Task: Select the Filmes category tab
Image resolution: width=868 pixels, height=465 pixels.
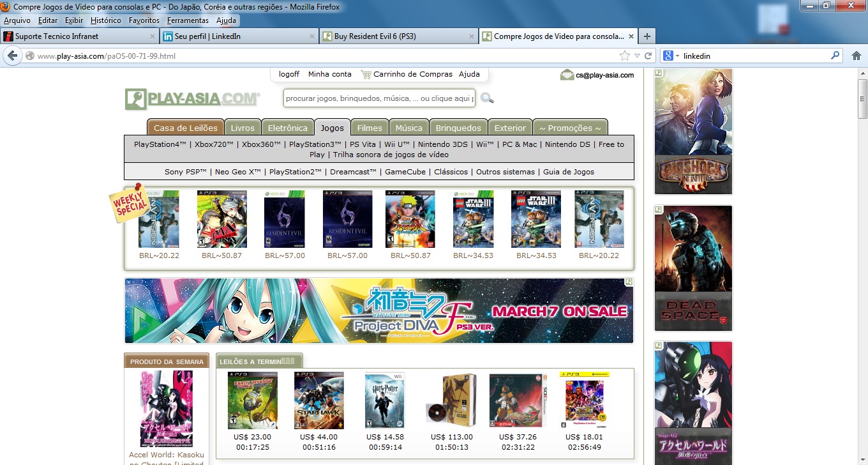Action: [x=370, y=128]
